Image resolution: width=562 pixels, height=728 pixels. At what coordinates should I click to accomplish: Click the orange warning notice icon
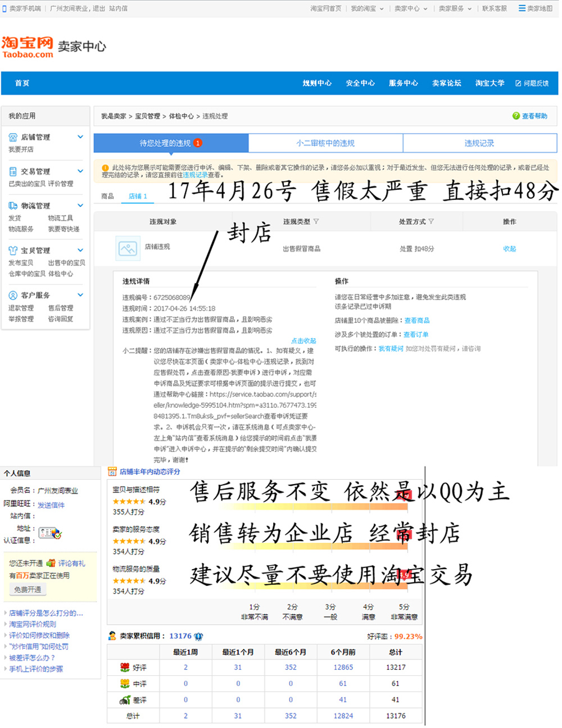105,167
